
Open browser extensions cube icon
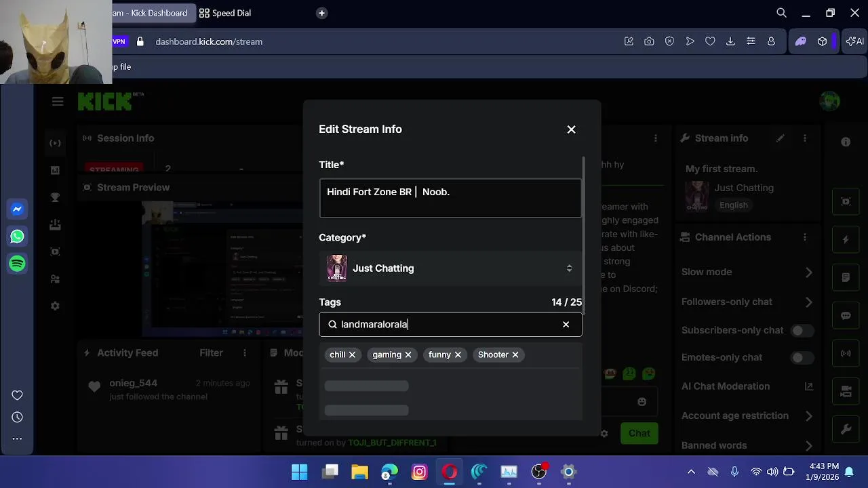pos(823,41)
